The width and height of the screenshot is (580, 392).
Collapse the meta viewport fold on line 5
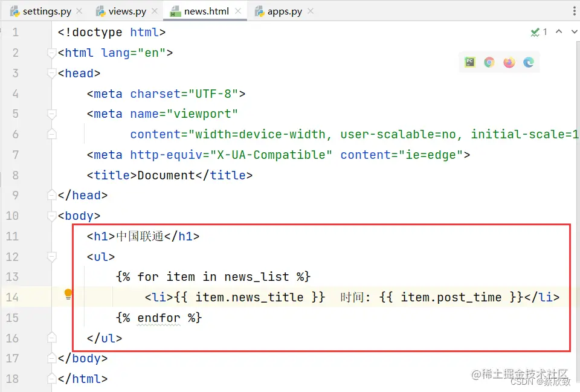(52, 114)
